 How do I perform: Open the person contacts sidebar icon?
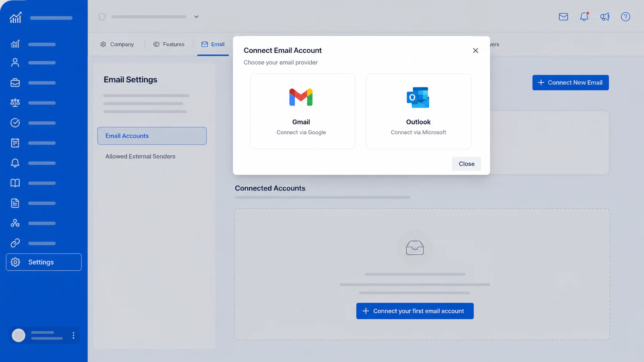15,62
